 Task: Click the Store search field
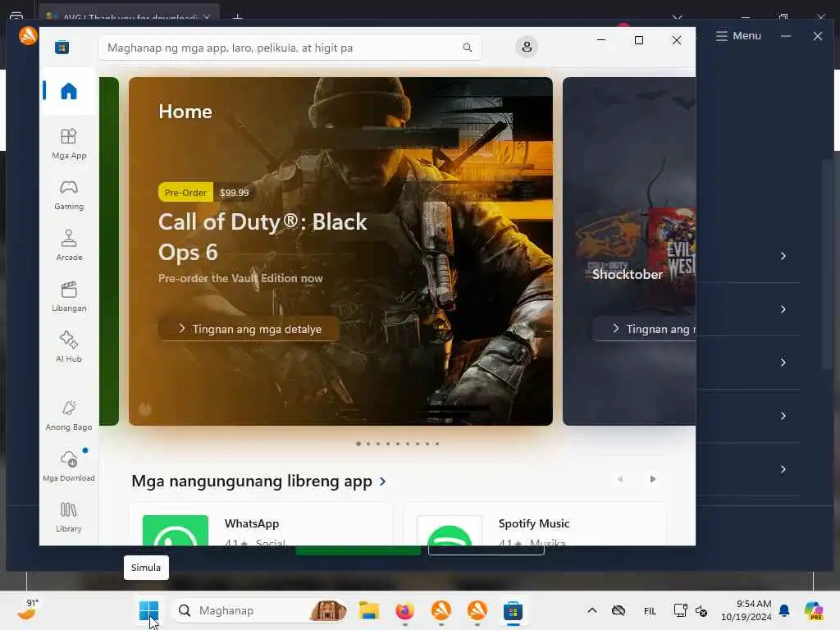[290, 48]
